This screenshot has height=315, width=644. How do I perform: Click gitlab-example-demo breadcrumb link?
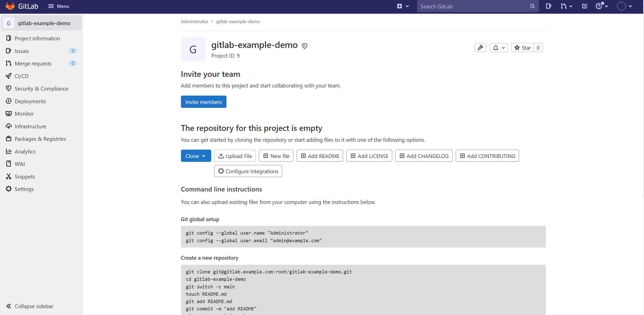(238, 22)
